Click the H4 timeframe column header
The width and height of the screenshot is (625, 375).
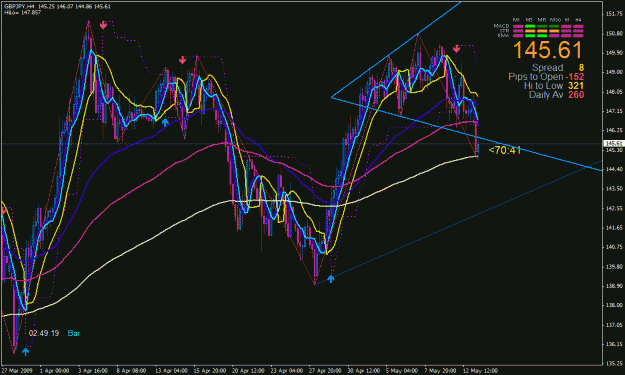tap(578, 20)
